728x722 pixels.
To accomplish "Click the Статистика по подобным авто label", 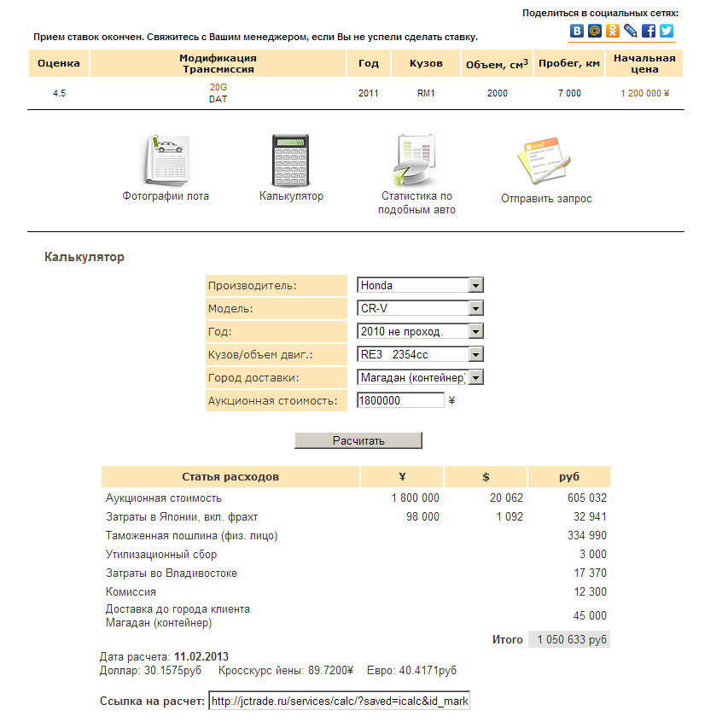I will [416, 203].
